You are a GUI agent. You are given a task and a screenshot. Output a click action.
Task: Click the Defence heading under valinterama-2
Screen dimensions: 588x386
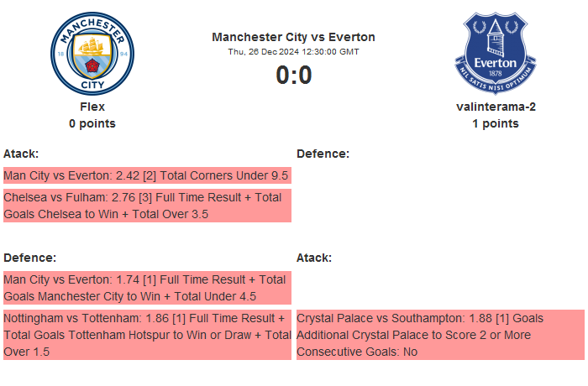point(323,154)
